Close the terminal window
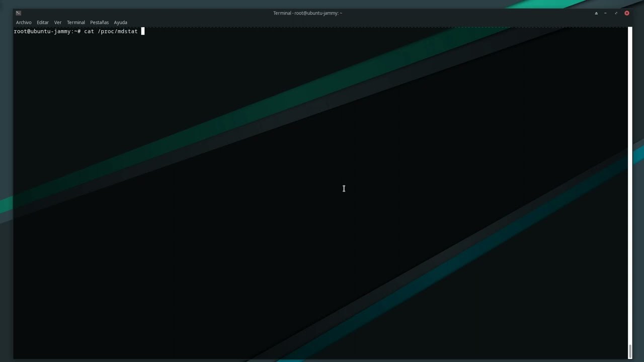The height and width of the screenshot is (362, 644). 627,13
